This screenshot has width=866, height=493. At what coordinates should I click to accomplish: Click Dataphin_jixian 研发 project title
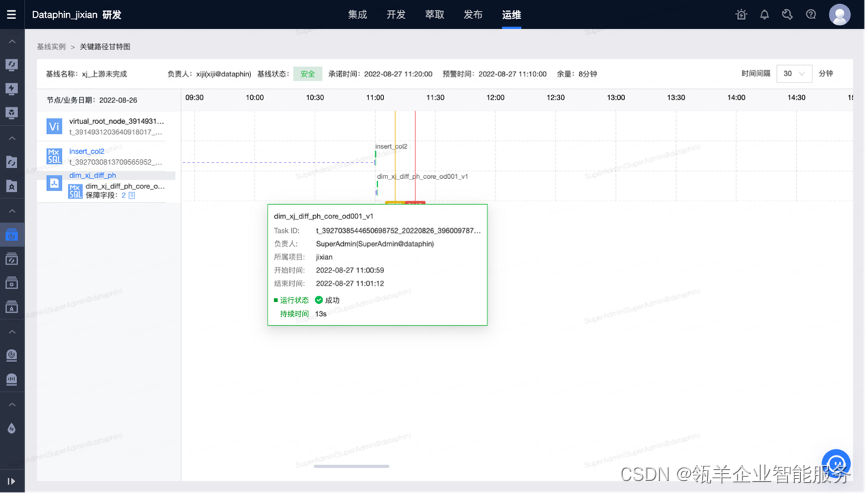click(x=77, y=15)
